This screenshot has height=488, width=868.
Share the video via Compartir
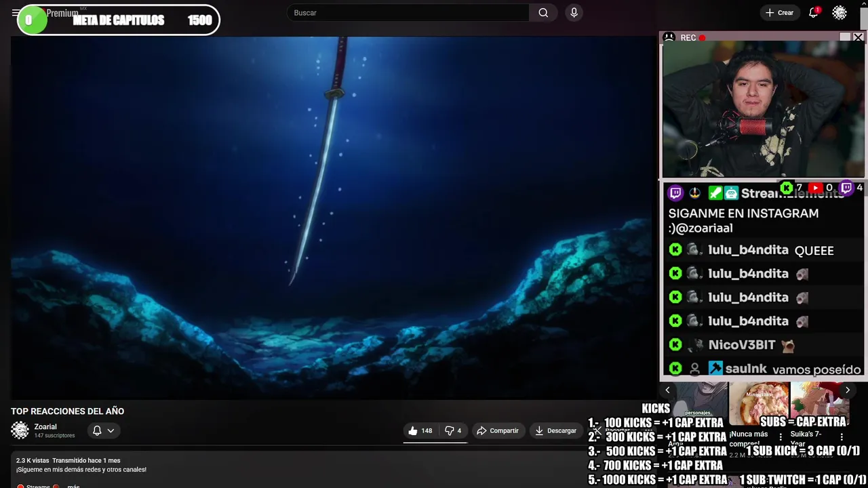tap(497, 430)
